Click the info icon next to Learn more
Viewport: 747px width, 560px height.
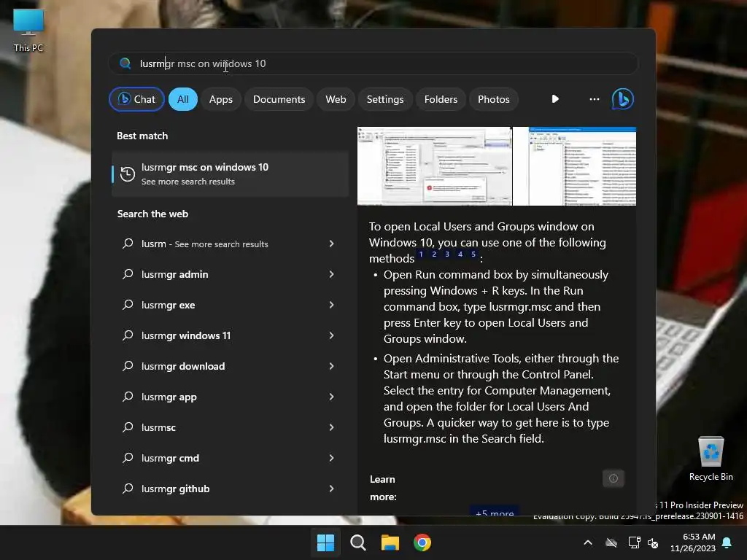pos(613,478)
